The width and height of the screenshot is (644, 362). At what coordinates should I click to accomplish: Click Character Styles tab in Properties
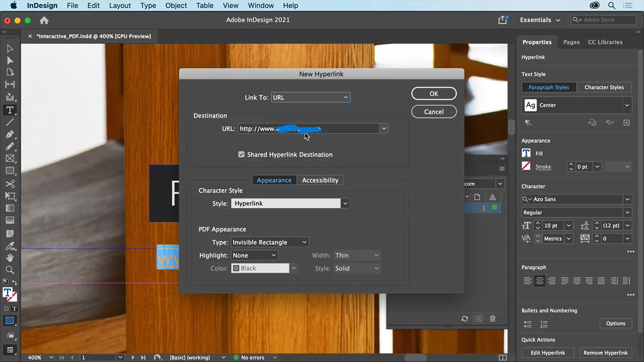[605, 87]
